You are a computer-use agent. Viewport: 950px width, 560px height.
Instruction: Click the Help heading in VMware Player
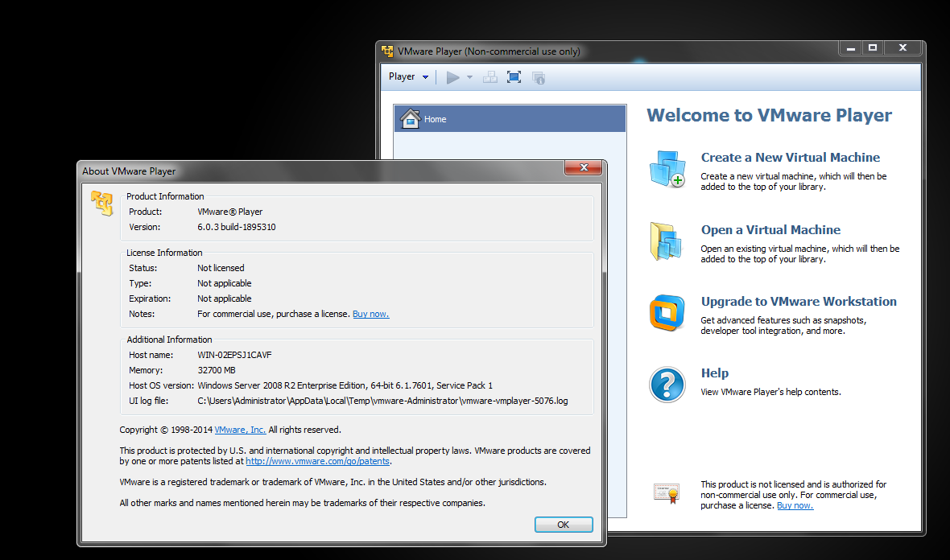715,373
